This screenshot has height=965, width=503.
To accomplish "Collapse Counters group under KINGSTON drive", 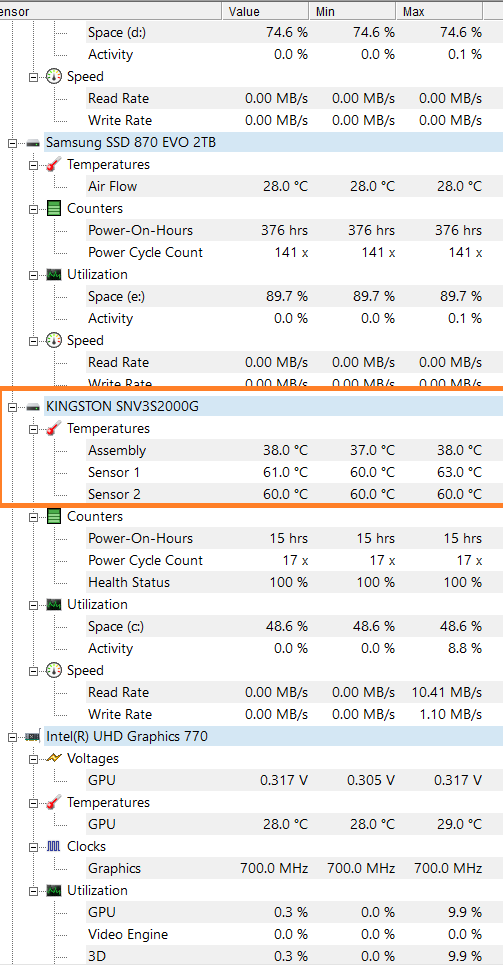I will [x=33, y=516].
